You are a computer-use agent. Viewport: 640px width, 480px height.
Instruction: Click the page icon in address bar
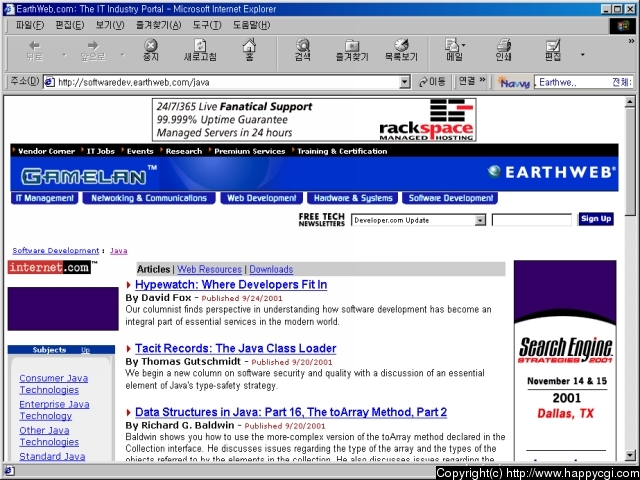pyautogui.click(x=49, y=82)
